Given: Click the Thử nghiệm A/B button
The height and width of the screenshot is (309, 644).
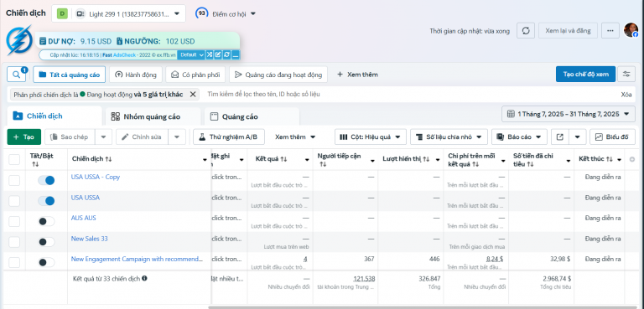Looking at the screenshot, I should 229,137.
